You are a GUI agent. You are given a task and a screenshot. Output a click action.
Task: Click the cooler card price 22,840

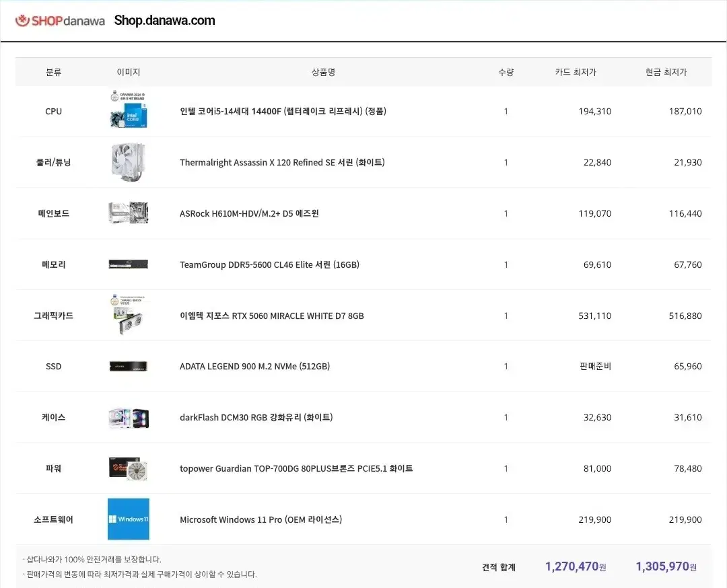point(597,162)
